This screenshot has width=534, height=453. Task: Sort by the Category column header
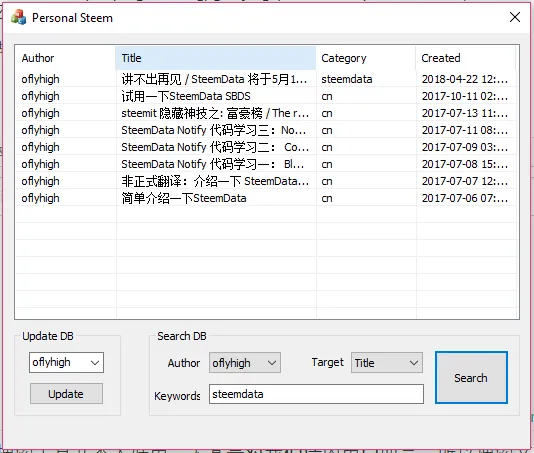pos(366,58)
